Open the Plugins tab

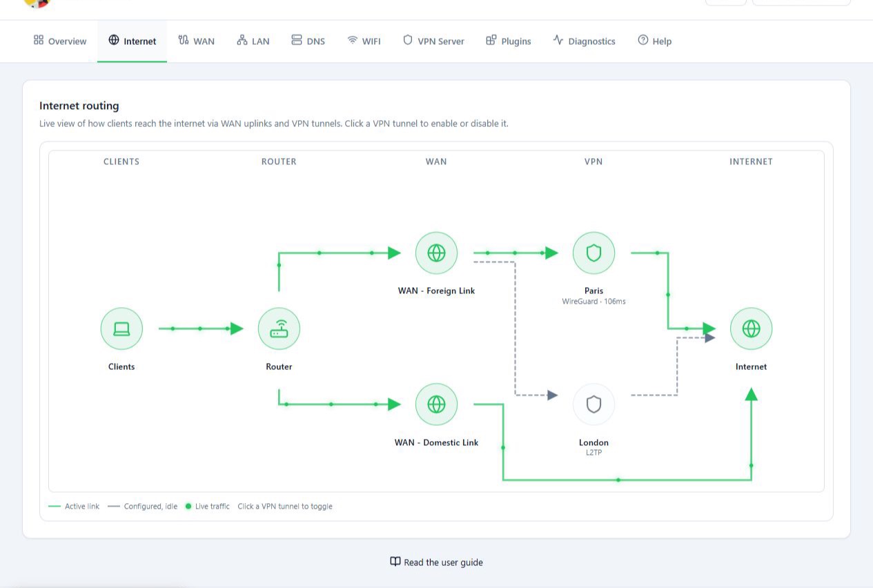509,41
